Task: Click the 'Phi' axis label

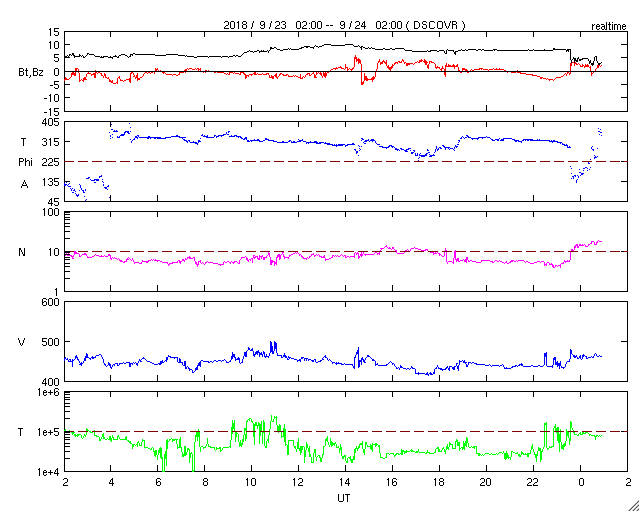Action: tap(25, 162)
